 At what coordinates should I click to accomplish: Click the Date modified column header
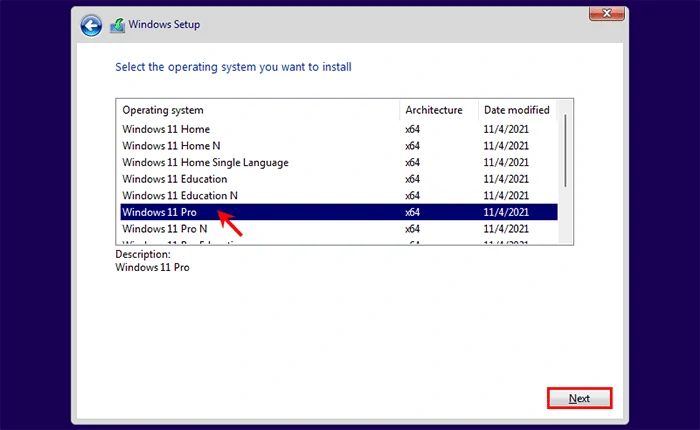point(518,110)
